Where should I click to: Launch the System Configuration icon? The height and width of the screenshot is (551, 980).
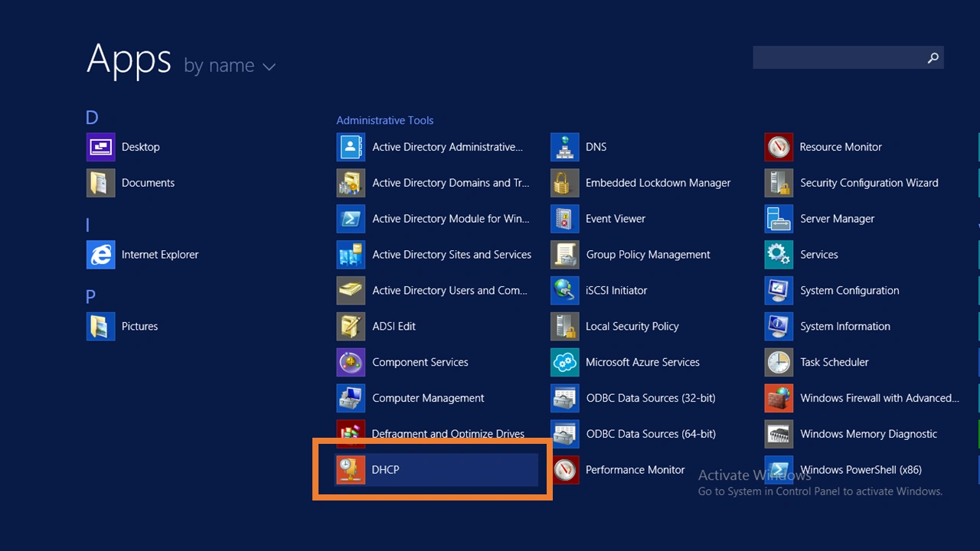[x=779, y=291]
